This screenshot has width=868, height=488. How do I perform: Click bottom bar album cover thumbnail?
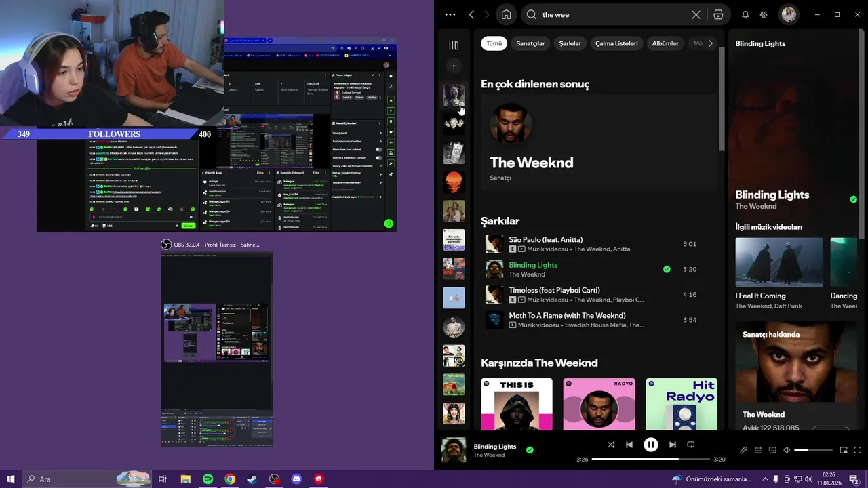[x=454, y=450]
